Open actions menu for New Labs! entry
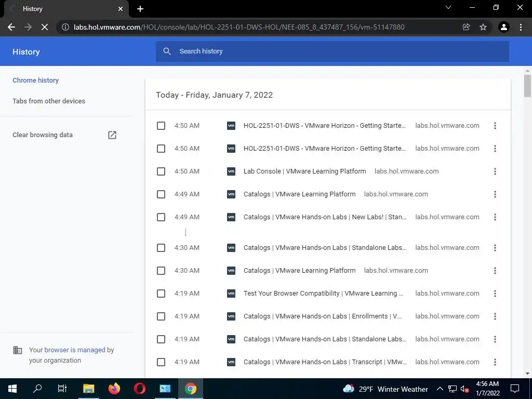532x399 pixels. pos(495,217)
